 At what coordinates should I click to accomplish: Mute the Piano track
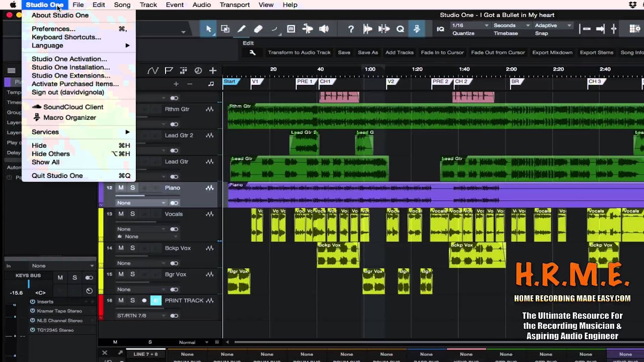121,188
